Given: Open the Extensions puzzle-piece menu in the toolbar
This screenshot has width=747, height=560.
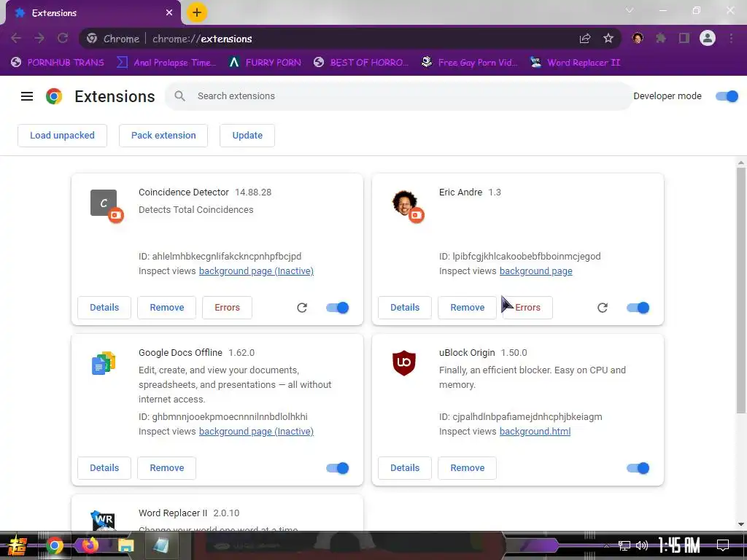Looking at the screenshot, I should tap(661, 38).
